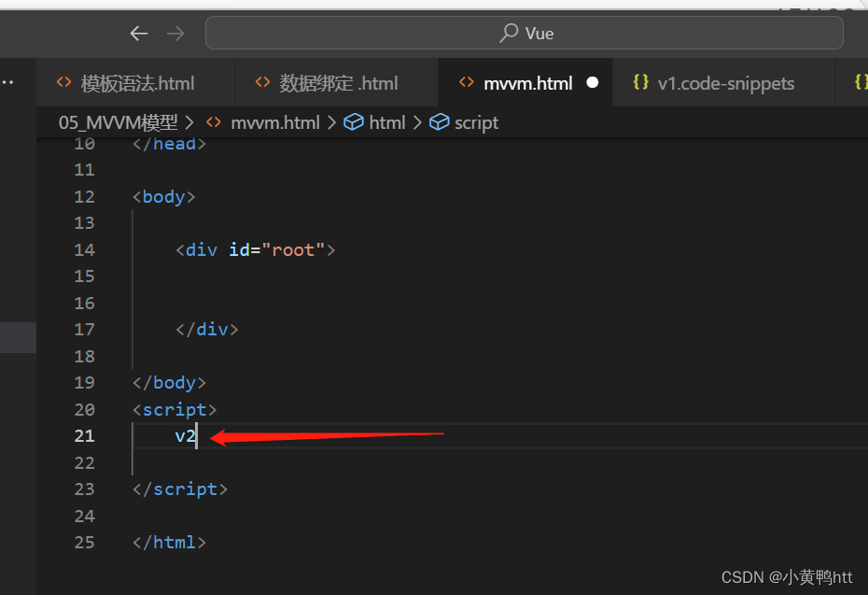Click the div id="root" code line
The height and width of the screenshot is (595, 868).
click(x=255, y=249)
